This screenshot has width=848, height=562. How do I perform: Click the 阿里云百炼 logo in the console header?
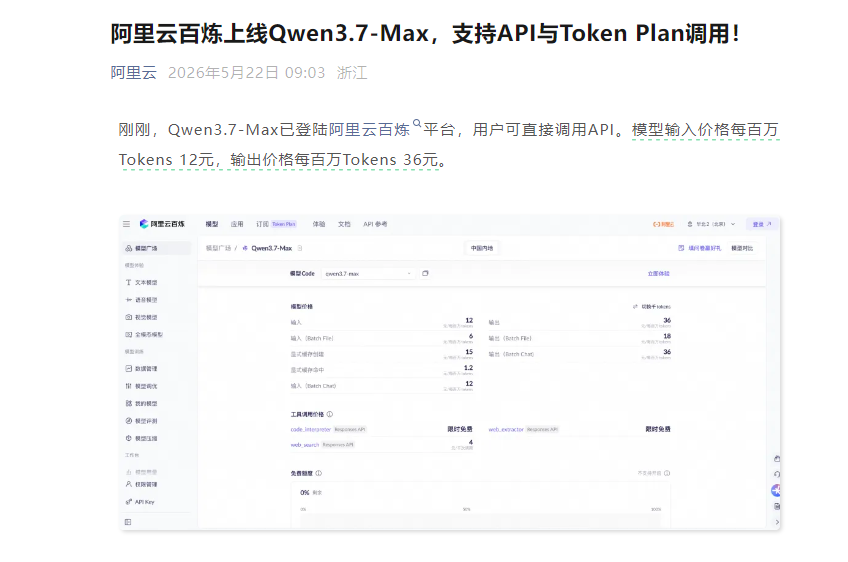click(x=162, y=224)
